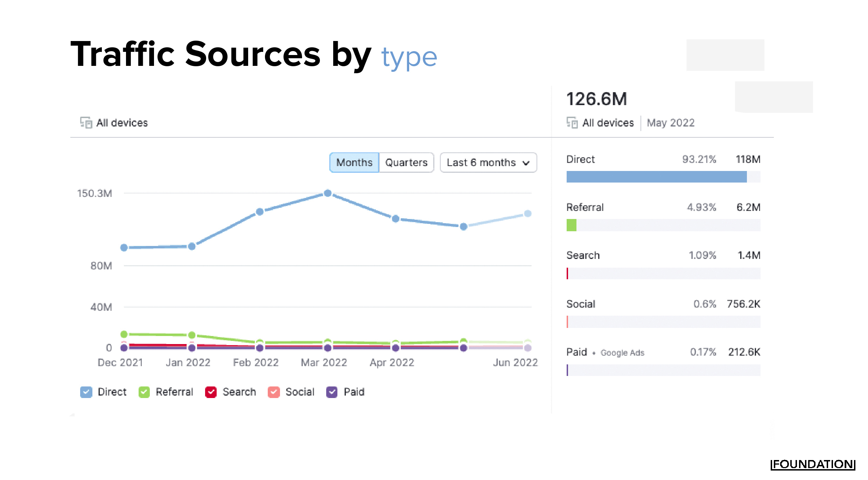Image resolution: width=868 pixels, height=480 pixels.
Task: Click the devices icon beside May 2022
Action: (x=572, y=123)
